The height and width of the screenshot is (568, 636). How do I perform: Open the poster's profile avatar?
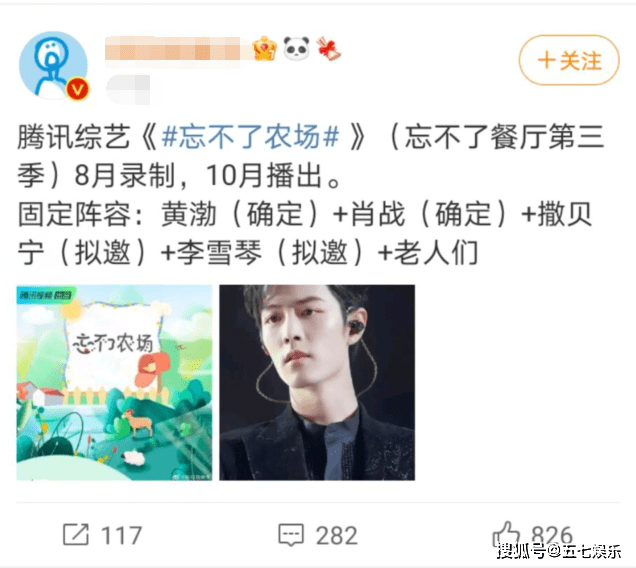53,65
